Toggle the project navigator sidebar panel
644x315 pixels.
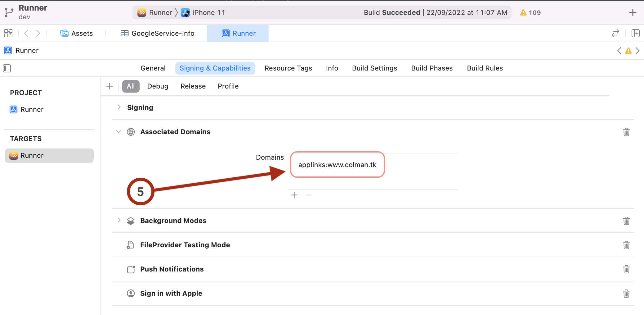tap(7, 68)
